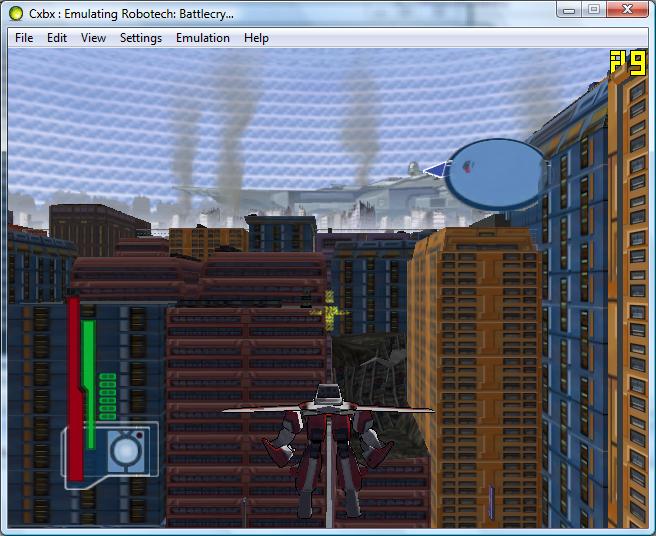Image resolution: width=656 pixels, height=536 pixels.
Task: Close the Cxbx emulator window
Action: [x=627, y=9]
